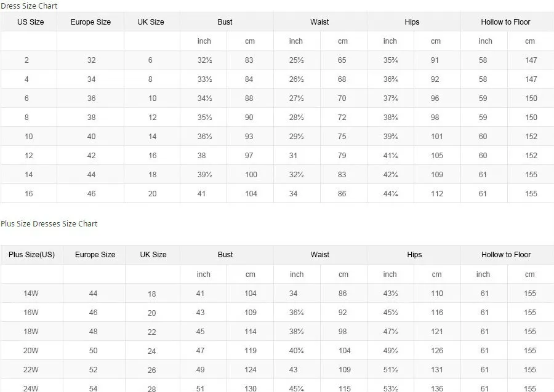Click the 'Plus Size Dresses Size Chart' heading
Screen dimensions: 554x392
point(49,223)
